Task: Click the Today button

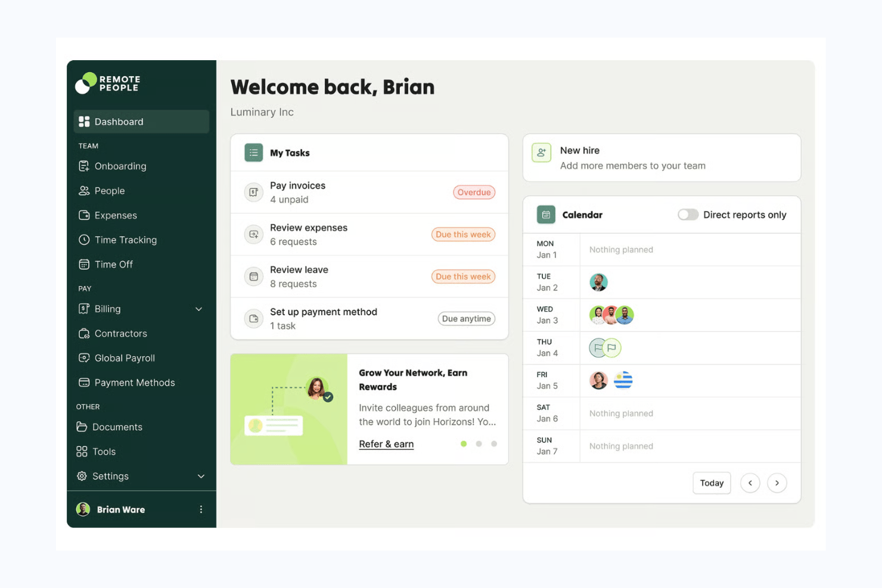Action: click(712, 483)
